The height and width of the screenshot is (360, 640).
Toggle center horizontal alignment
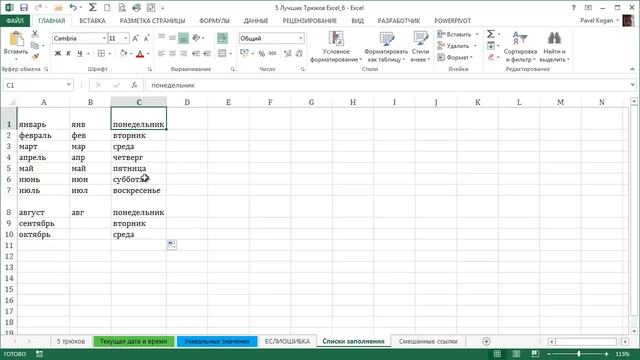click(x=172, y=53)
